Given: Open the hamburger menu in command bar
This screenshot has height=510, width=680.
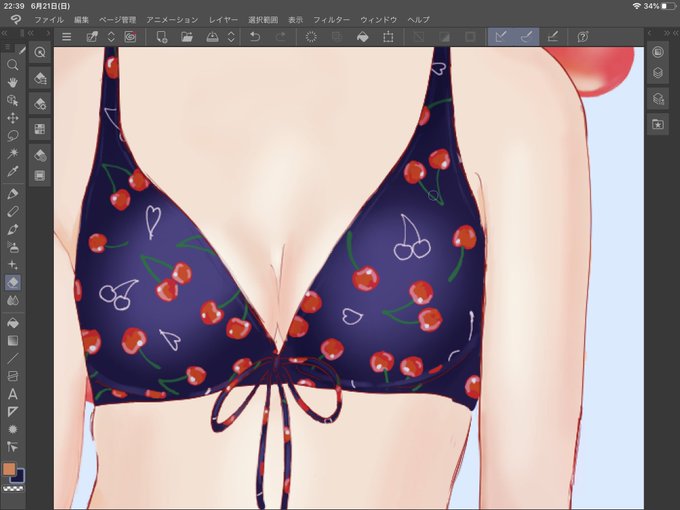Looking at the screenshot, I should tap(66, 37).
